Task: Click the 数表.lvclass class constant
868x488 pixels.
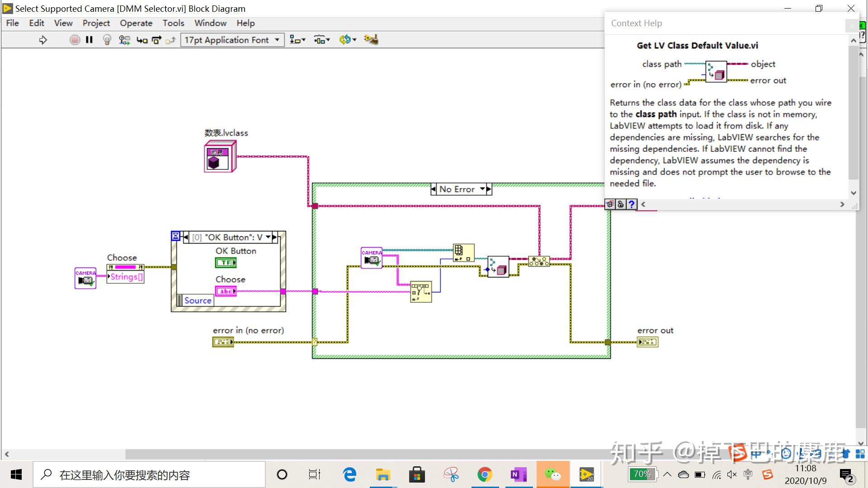Action: coord(220,156)
